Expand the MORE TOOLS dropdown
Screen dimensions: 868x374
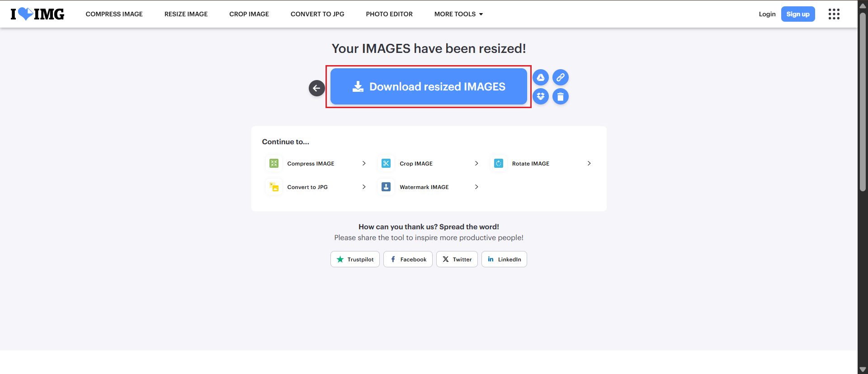[x=458, y=14]
